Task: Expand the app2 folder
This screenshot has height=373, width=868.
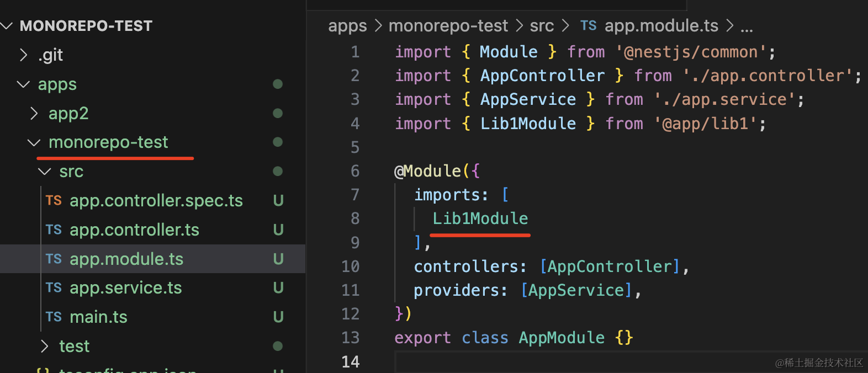Action: coord(34,113)
